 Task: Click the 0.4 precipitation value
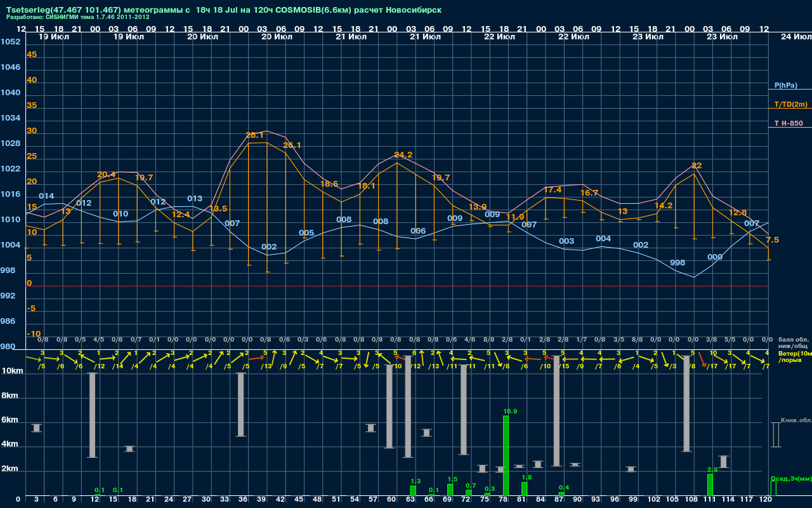click(x=564, y=488)
